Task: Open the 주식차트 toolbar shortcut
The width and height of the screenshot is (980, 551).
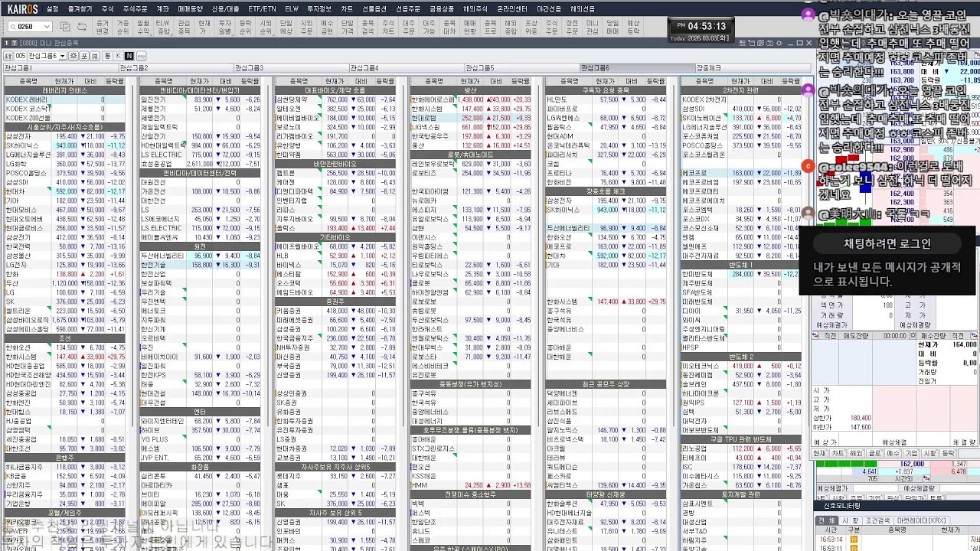Action: [x=388, y=28]
